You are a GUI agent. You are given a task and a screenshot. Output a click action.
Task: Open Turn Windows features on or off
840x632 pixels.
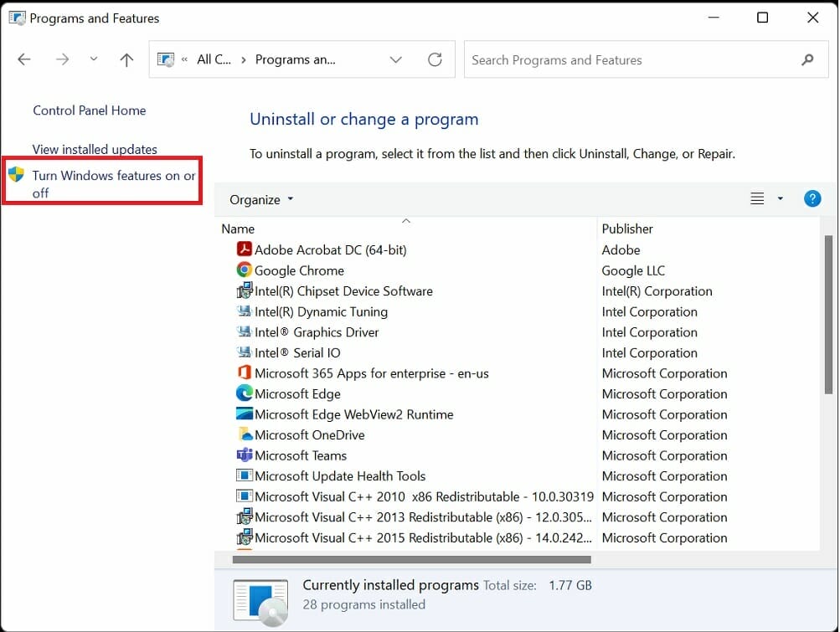click(114, 183)
